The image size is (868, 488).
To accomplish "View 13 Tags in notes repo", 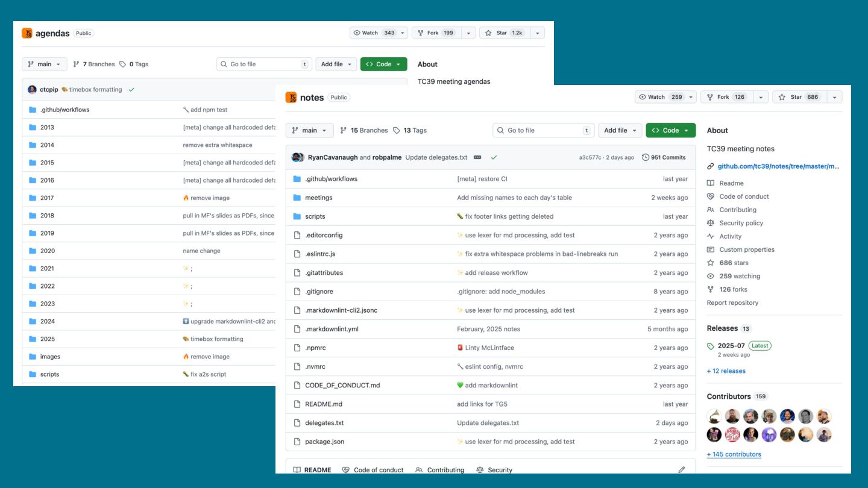I will [x=410, y=130].
